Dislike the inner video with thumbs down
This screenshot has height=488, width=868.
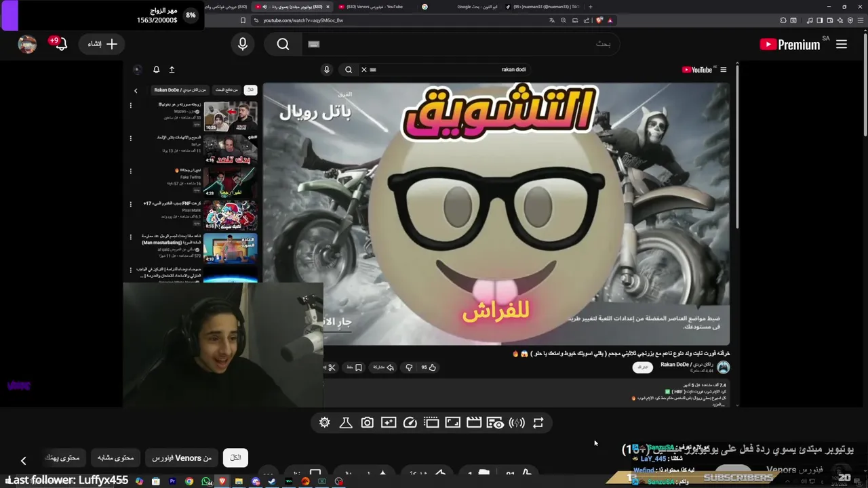click(x=409, y=367)
